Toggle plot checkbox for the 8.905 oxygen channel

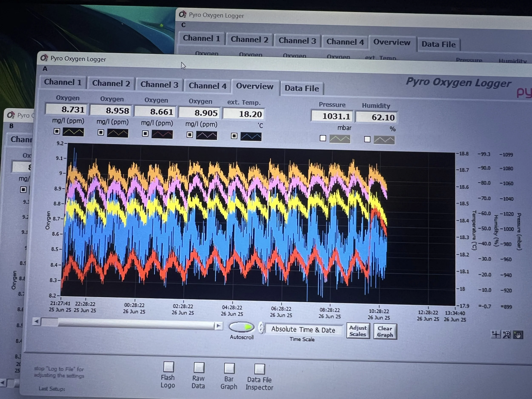pyautogui.click(x=190, y=135)
